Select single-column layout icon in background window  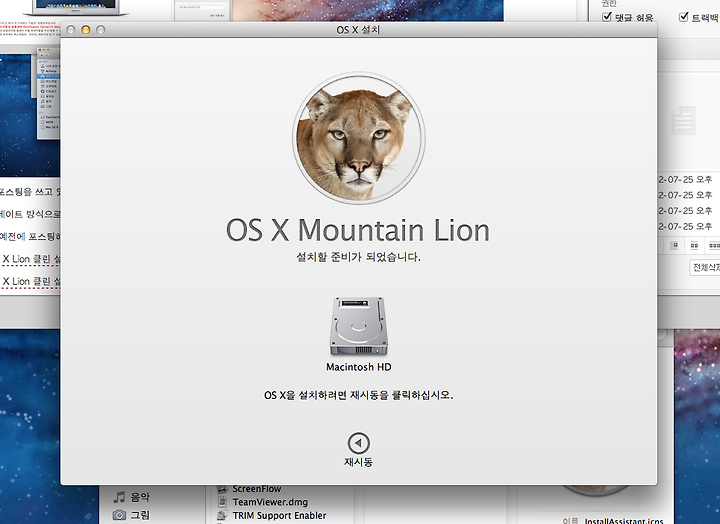click(674, 246)
